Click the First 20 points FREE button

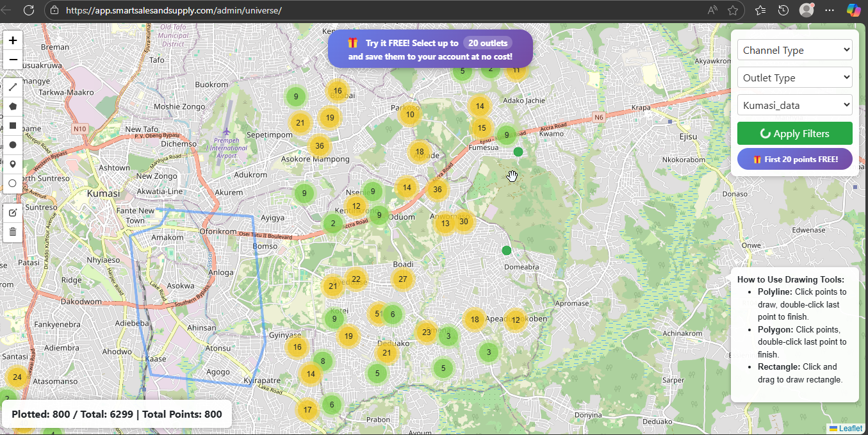click(x=794, y=159)
